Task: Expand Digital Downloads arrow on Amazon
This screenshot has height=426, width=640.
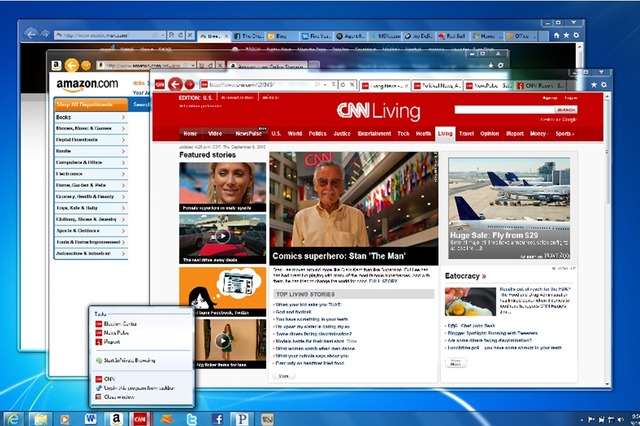Action: pyautogui.click(x=123, y=140)
